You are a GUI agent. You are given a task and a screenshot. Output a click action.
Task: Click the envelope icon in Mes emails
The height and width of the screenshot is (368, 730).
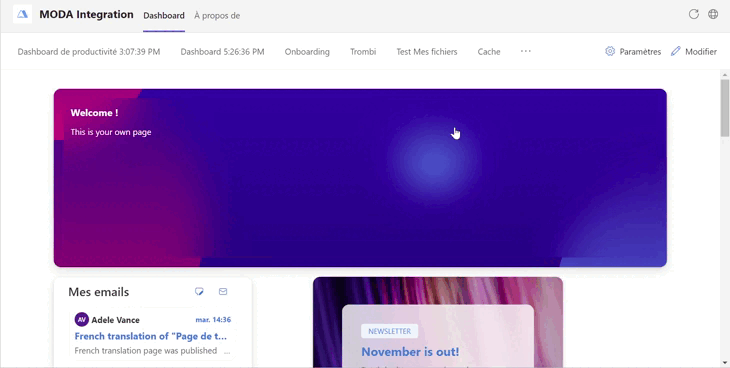[223, 292]
